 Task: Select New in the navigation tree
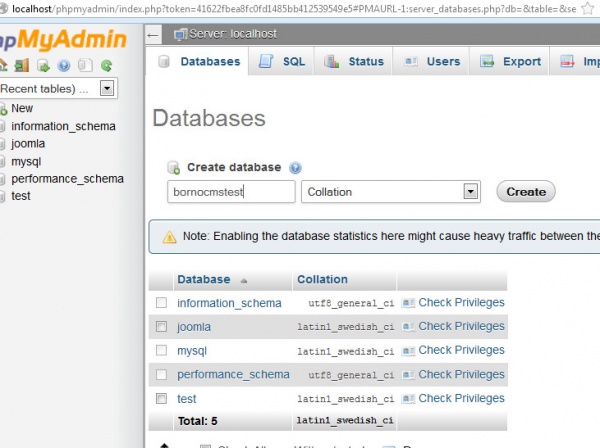click(x=22, y=108)
